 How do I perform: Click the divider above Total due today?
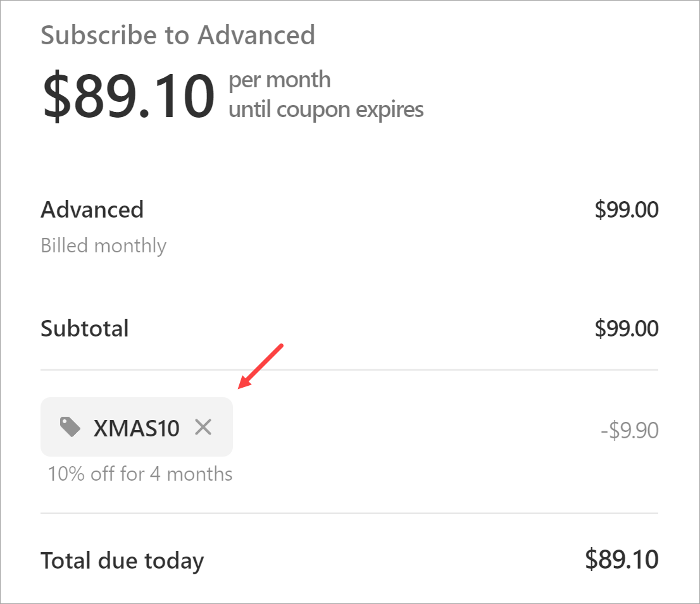pos(349,513)
